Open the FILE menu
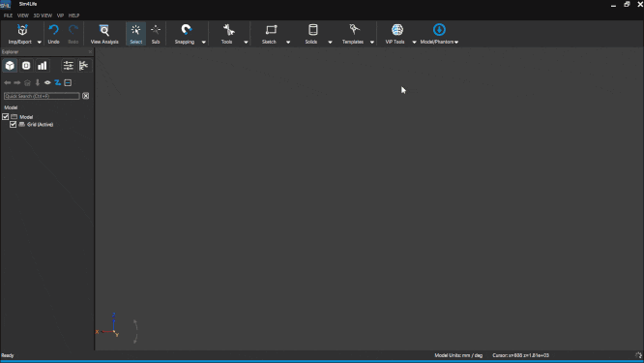The width and height of the screenshot is (644, 363). coord(8,15)
